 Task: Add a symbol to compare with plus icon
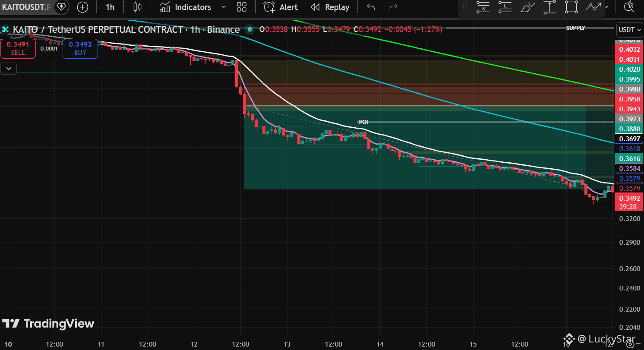[x=82, y=7]
